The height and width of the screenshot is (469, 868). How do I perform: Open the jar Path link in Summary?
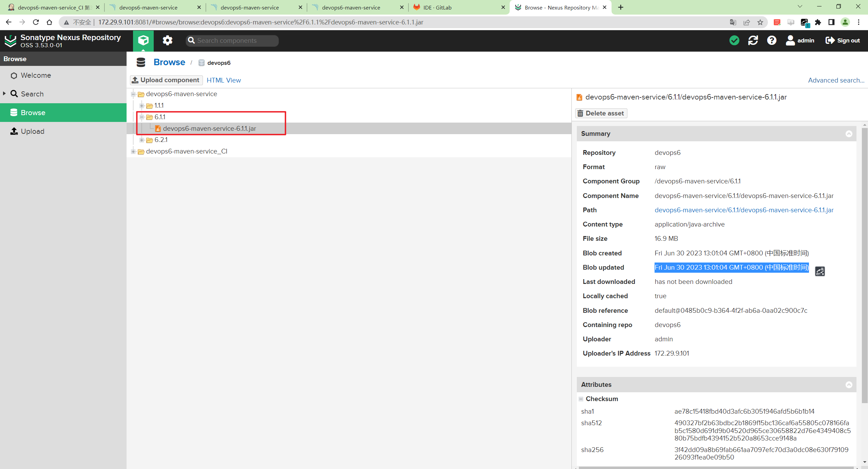tap(744, 210)
